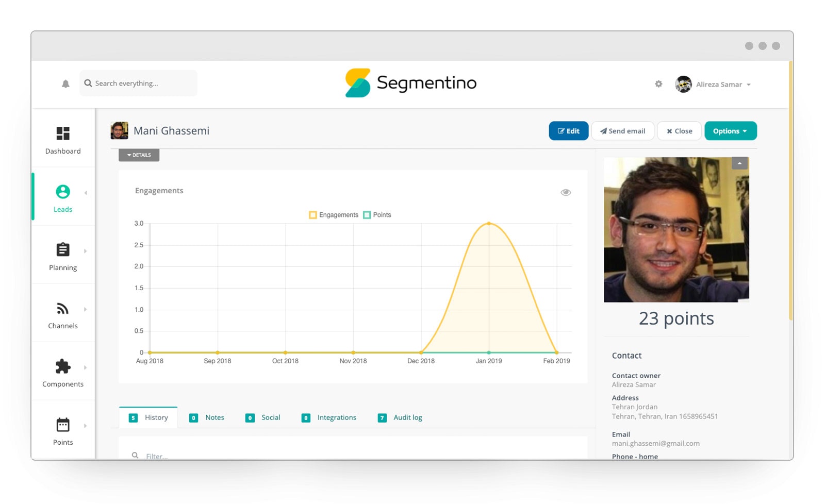Collapse the contact photo panel arrow

tap(739, 163)
